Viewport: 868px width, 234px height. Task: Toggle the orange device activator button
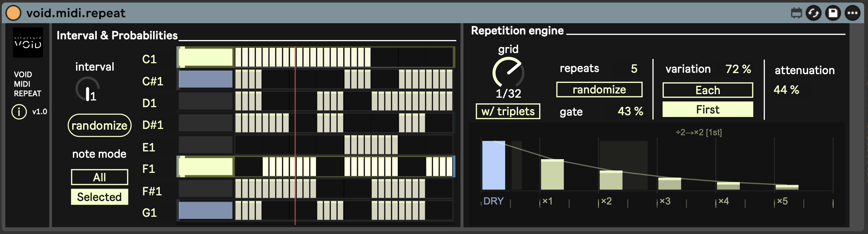pos(13,13)
